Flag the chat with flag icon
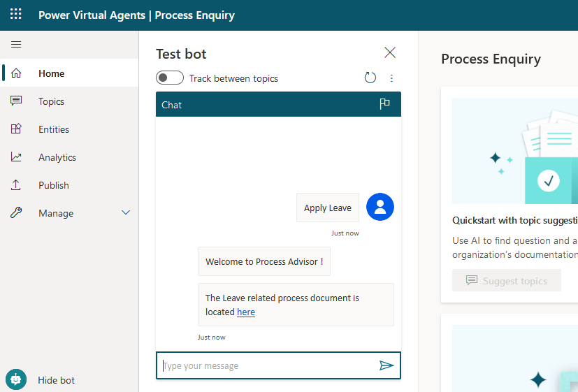This screenshot has height=392, width=578. pyautogui.click(x=384, y=104)
